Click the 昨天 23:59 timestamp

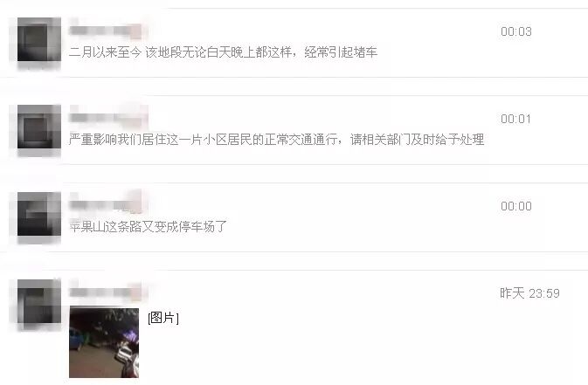pos(529,293)
